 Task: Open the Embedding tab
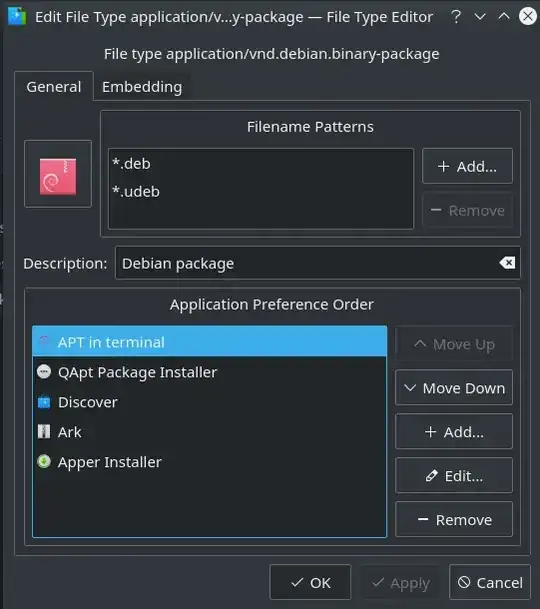[x=142, y=87]
